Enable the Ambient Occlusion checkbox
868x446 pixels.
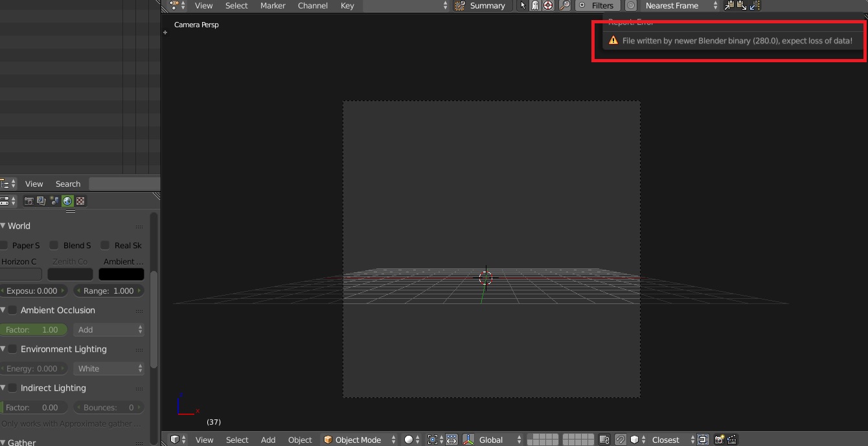click(x=12, y=311)
